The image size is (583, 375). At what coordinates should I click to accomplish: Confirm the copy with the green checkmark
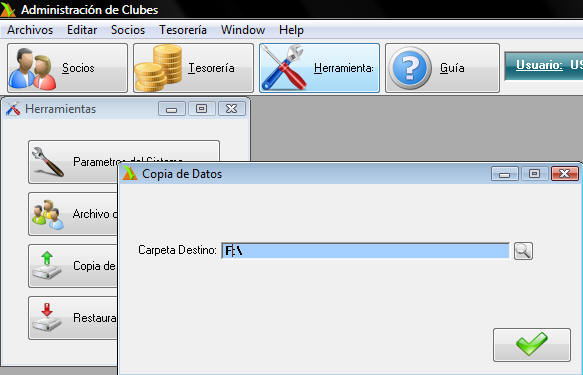point(532,345)
